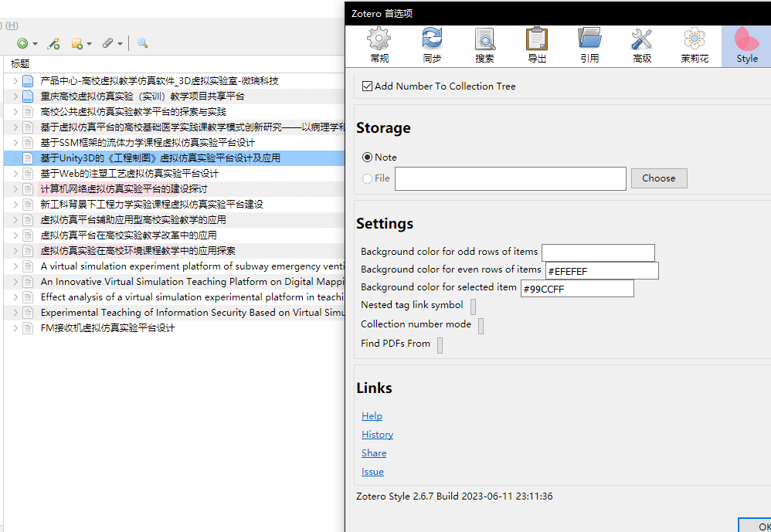Image resolution: width=771 pixels, height=532 pixels.
Task: Click the green New Item plus icon
Action: pyautogui.click(x=22, y=43)
